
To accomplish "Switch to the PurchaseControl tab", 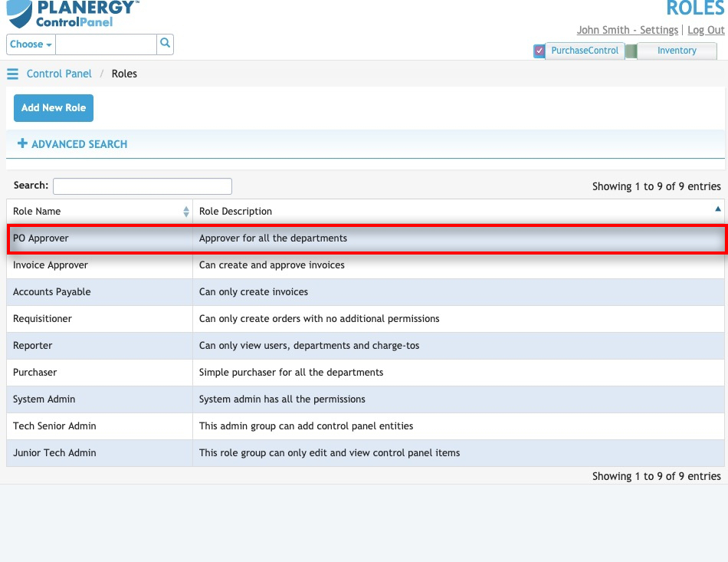I will pyautogui.click(x=585, y=51).
